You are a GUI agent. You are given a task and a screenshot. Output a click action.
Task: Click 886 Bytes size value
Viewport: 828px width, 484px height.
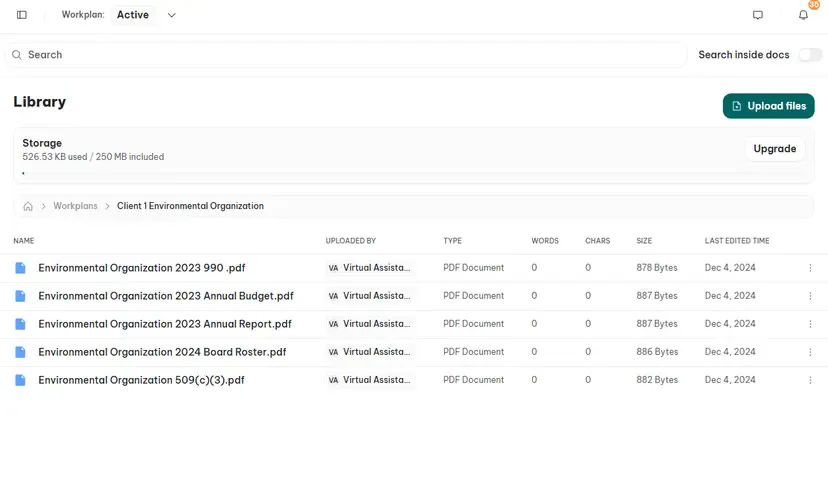pyautogui.click(x=657, y=352)
